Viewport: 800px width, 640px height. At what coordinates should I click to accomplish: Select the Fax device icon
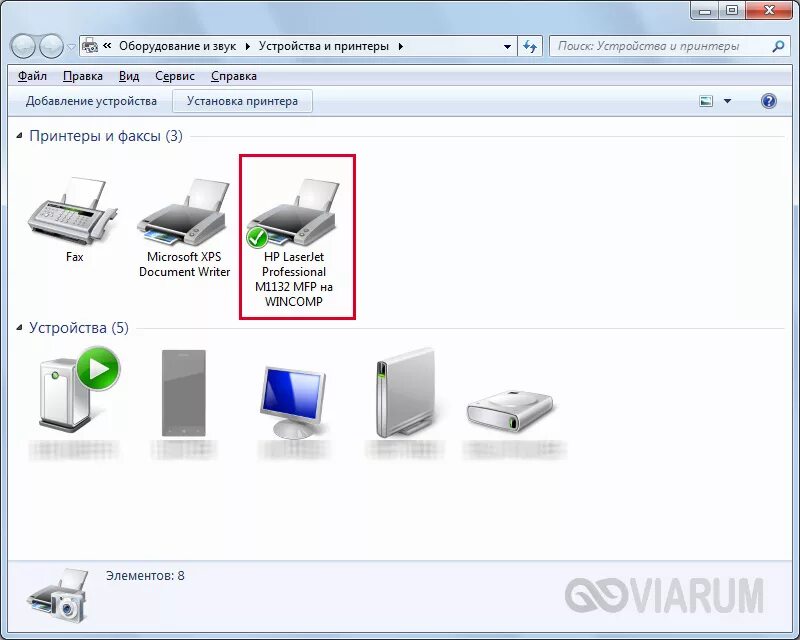pos(73,212)
